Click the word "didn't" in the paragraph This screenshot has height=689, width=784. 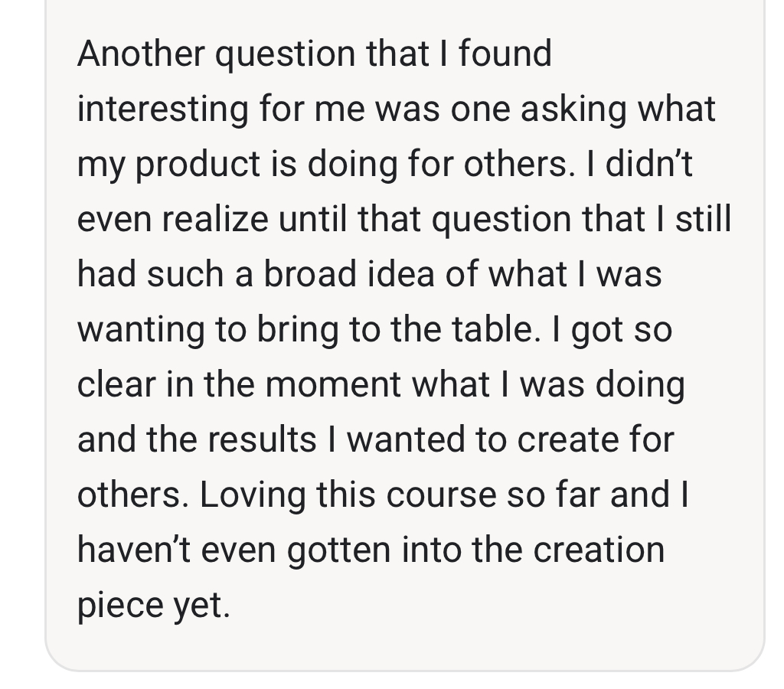(x=649, y=165)
